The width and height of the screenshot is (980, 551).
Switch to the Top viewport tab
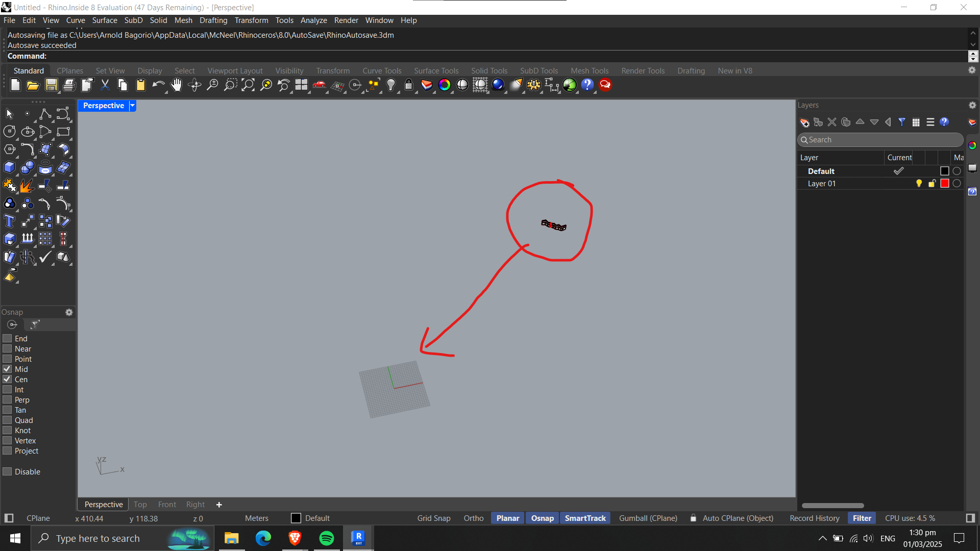click(140, 504)
